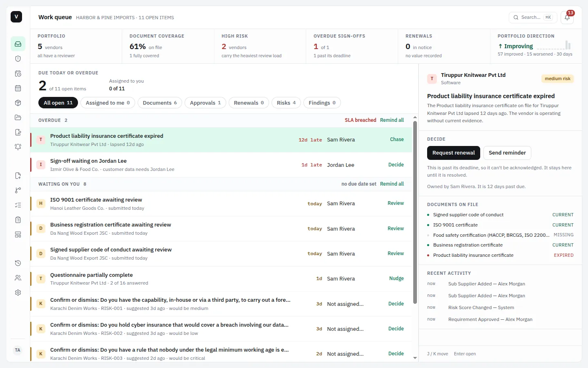Open the ringing bell sidebar icon

(x=18, y=147)
